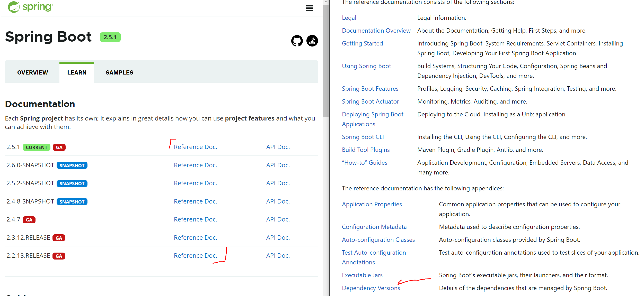This screenshot has width=644, height=296.
Task: Open the GitHub repository icon
Action: pos(297,41)
